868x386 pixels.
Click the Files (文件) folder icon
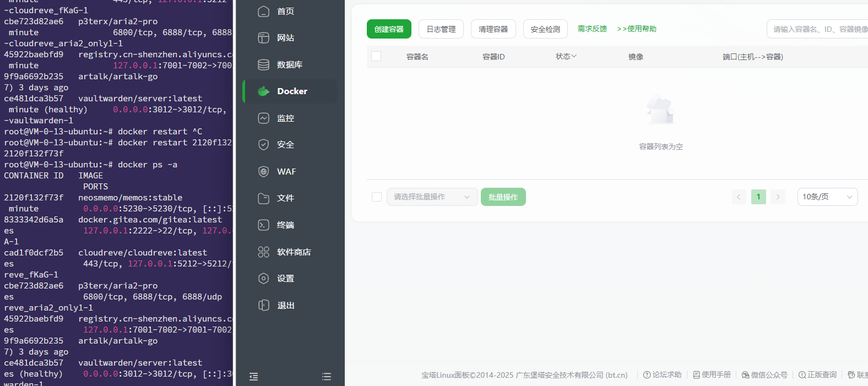tap(264, 198)
